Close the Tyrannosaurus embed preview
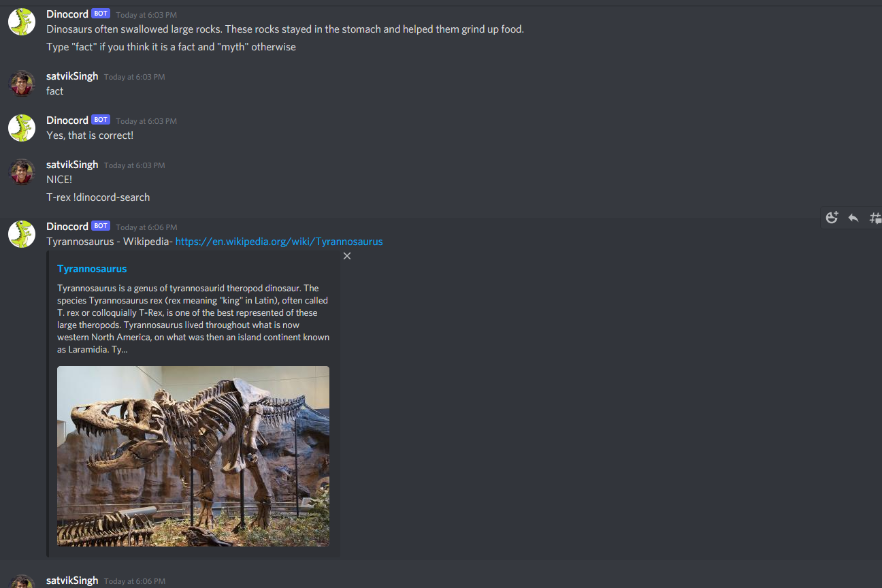 (347, 256)
